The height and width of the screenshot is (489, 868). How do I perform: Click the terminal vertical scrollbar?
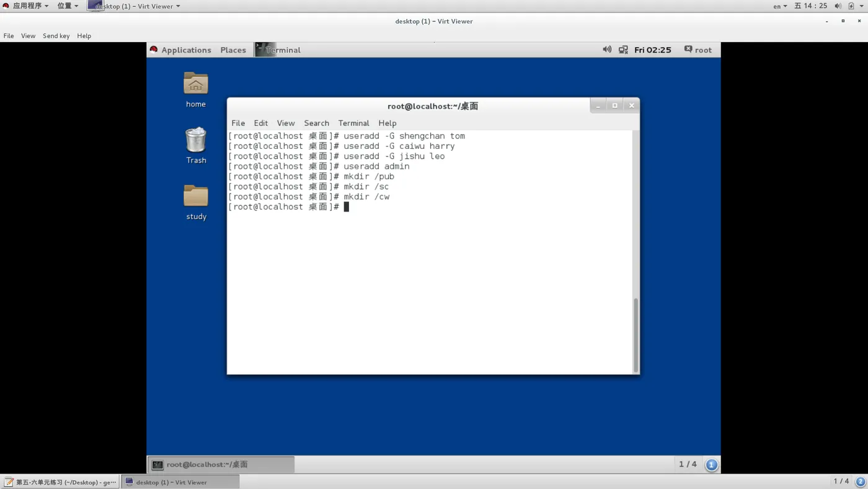tap(635, 335)
